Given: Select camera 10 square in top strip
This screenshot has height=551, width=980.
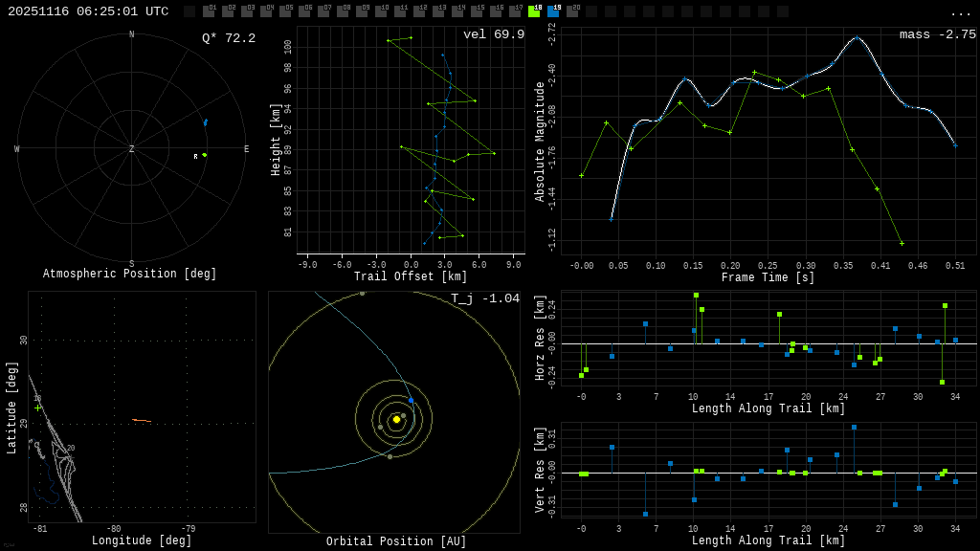Looking at the screenshot, I should pos(381,11).
